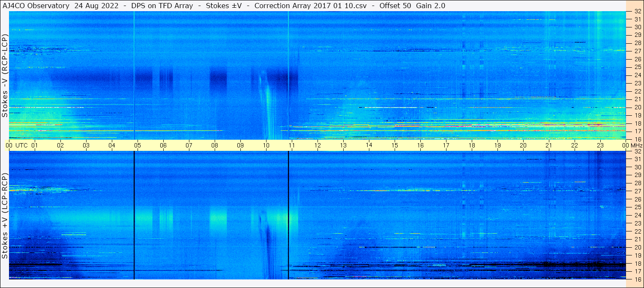Click the 16 MHz tick of Stokes +V panel
Viewport: 644px width, 288px height.
coord(638,279)
